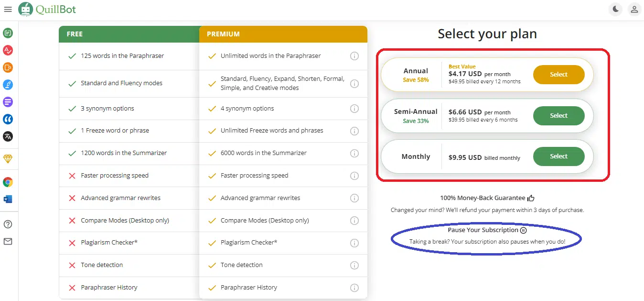Open the Translator tool

[x=8, y=136]
